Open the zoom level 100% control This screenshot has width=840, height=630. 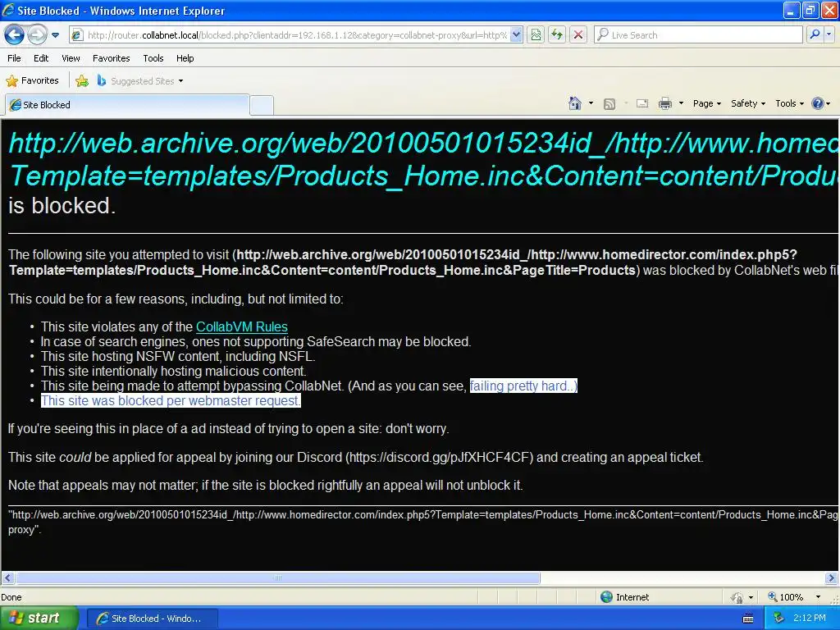point(786,597)
